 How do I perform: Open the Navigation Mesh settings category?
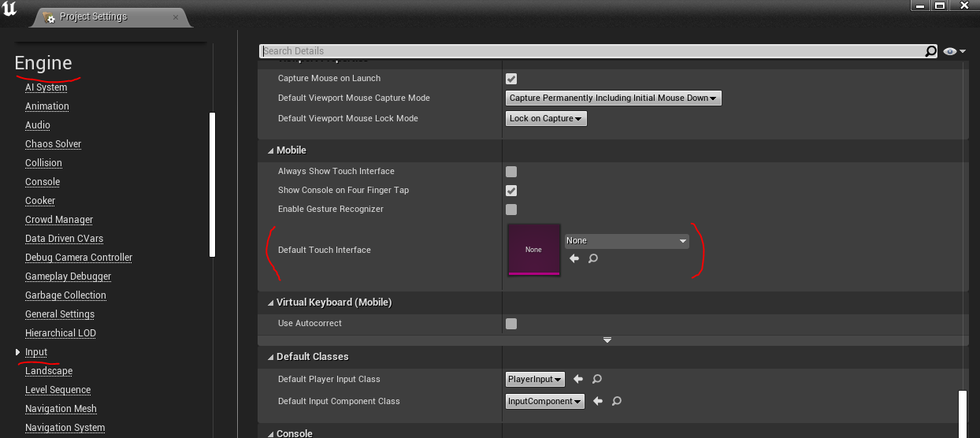tap(61, 409)
